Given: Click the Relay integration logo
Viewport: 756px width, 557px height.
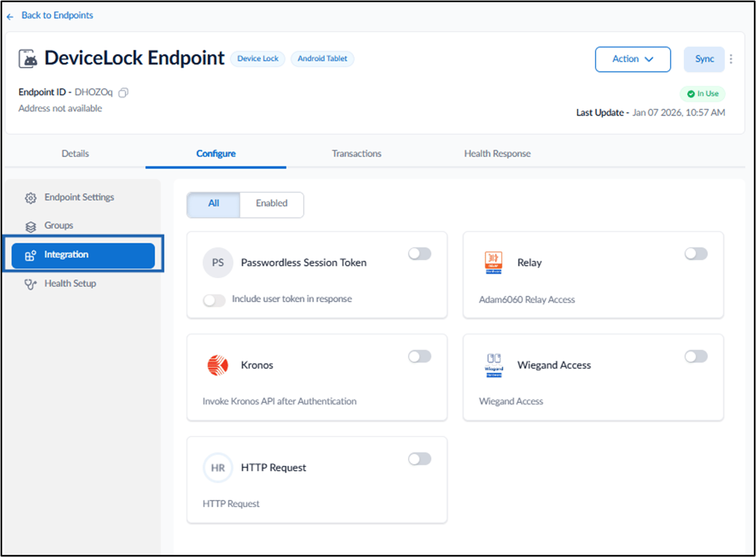Looking at the screenshot, I should pos(493,262).
